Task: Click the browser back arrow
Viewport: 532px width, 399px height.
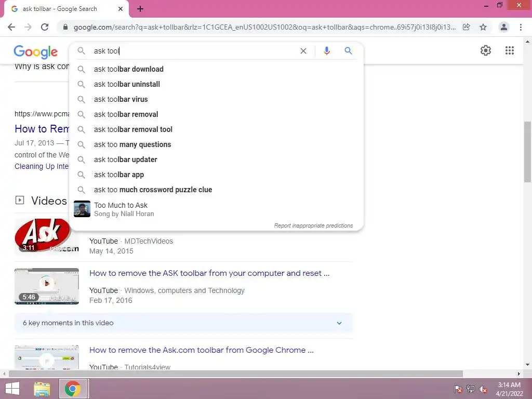Action: tap(11, 27)
